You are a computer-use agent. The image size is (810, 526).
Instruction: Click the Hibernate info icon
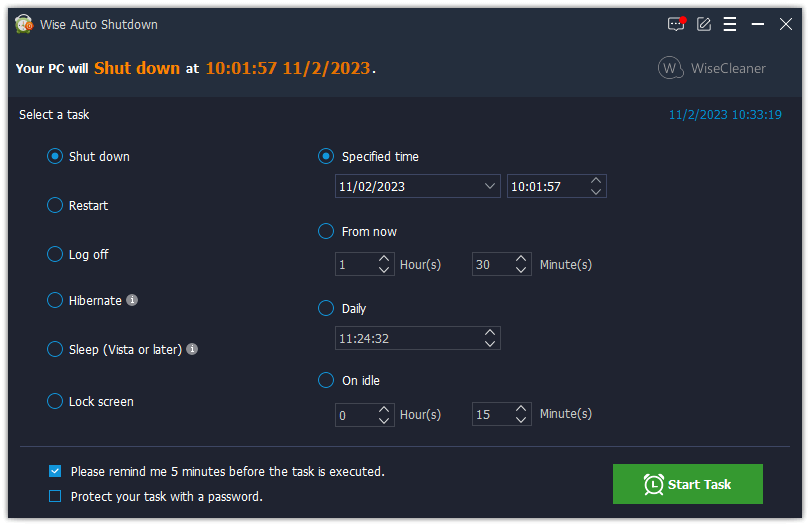click(132, 300)
